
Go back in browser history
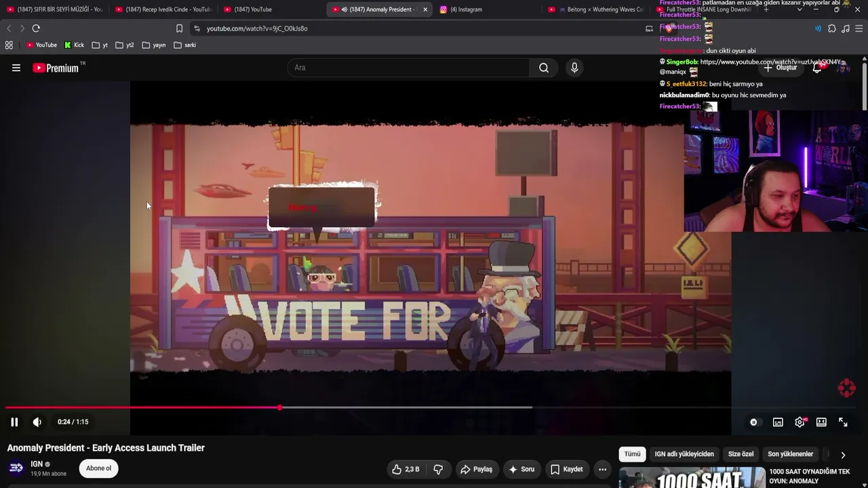[x=9, y=28]
